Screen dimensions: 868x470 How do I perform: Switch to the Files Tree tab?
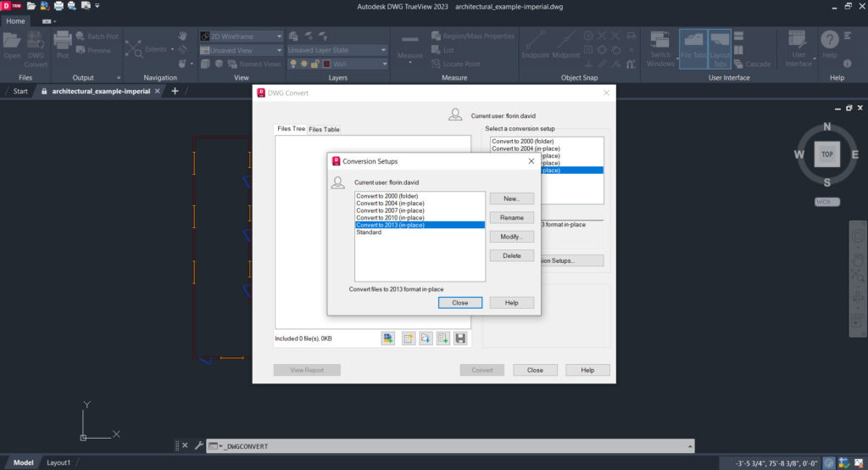(x=292, y=129)
